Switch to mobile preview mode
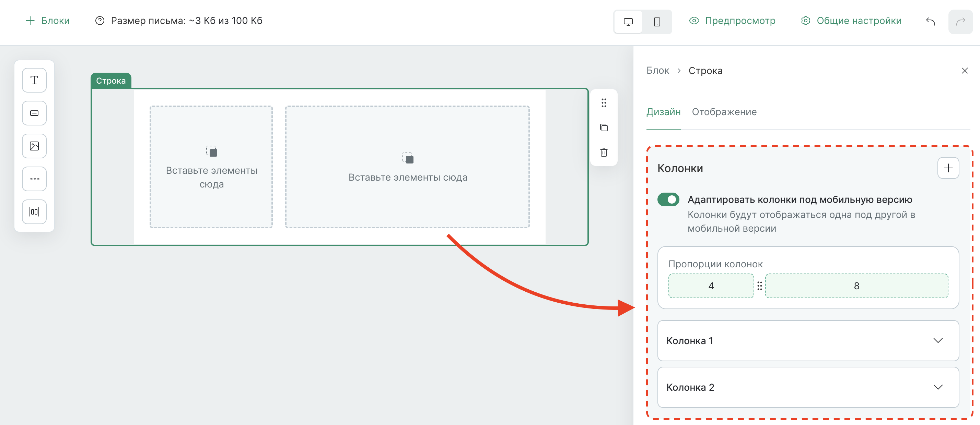Image resolution: width=980 pixels, height=425 pixels. pos(657,22)
